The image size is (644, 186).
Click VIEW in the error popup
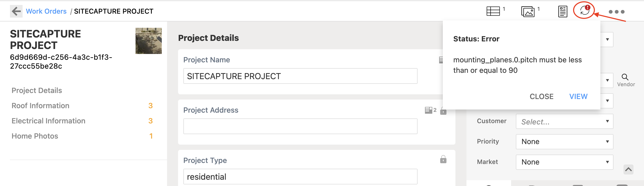click(x=578, y=96)
